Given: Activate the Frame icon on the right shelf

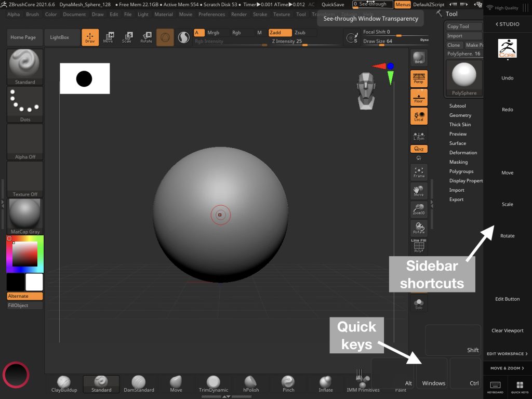Looking at the screenshot, I should (418, 171).
